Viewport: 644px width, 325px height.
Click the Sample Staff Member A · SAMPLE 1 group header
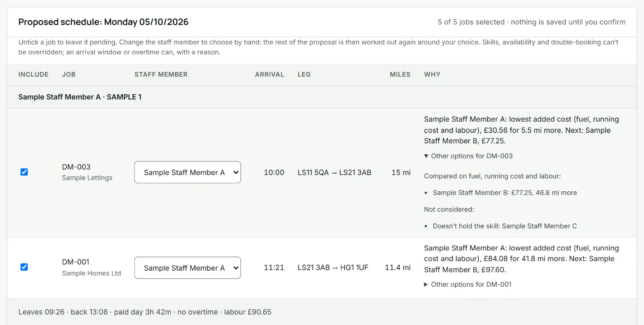click(80, 97)
